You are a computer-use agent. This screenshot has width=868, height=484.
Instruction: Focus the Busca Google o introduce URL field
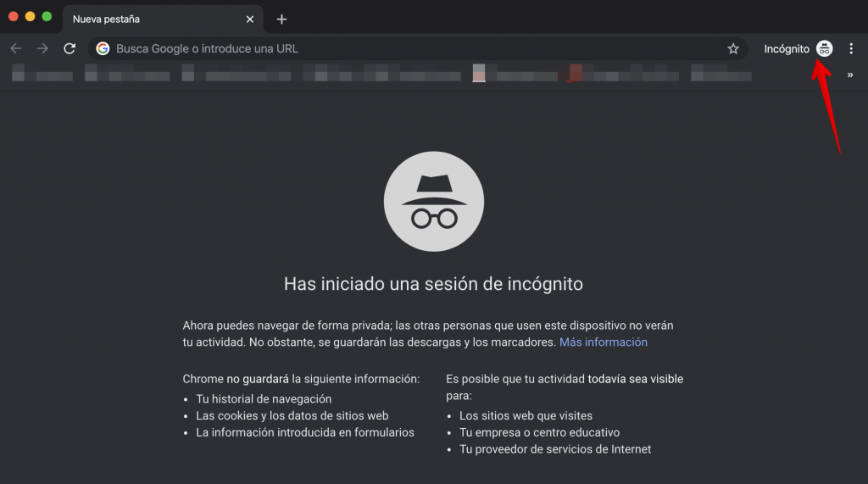coord(418,48)
